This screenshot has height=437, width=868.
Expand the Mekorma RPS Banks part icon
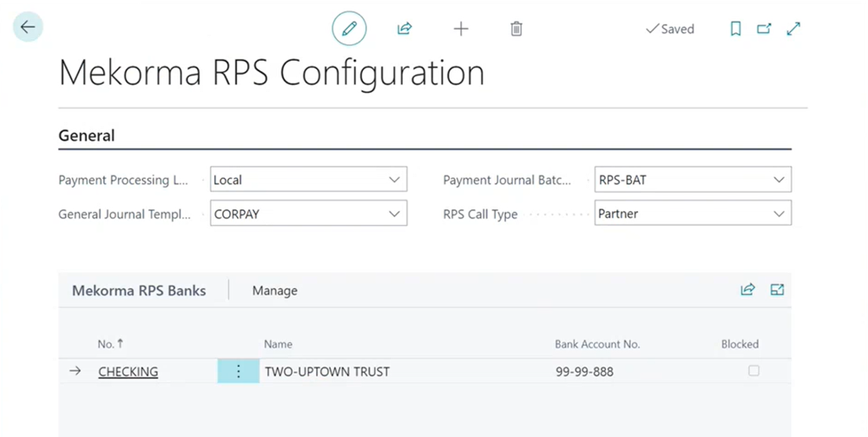(x=777, y=289)
